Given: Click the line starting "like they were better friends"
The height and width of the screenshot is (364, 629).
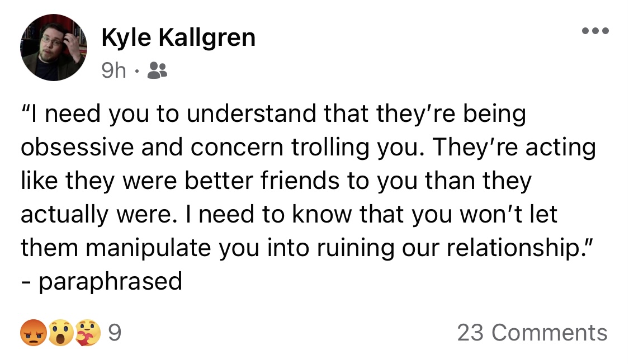Looking at the screenshot, I should pos(276,181).
